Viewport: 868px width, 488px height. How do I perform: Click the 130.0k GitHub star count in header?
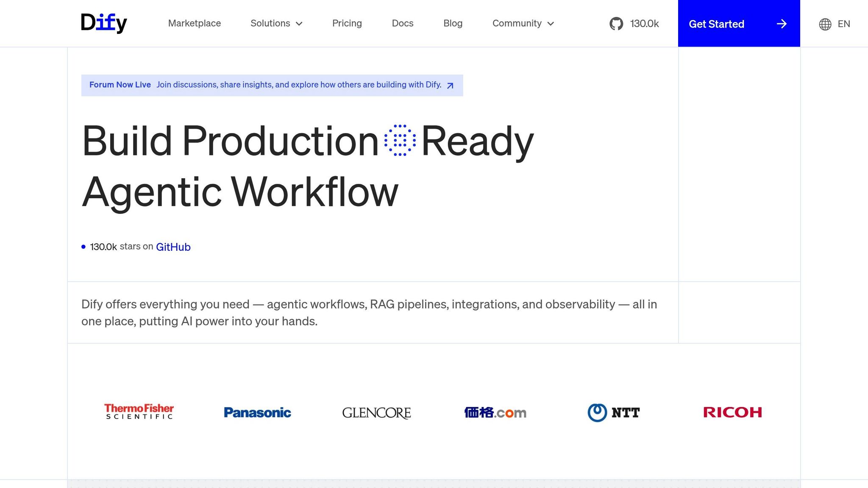(644, 24)
